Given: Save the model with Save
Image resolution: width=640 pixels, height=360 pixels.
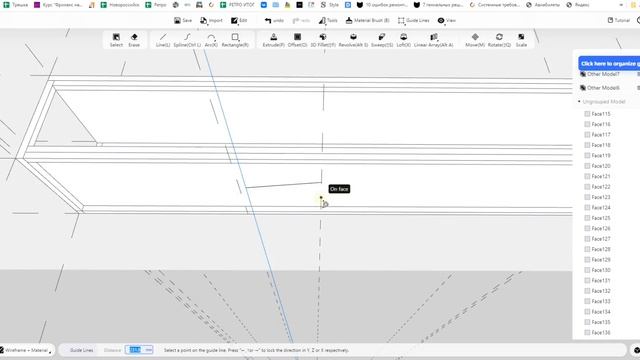Looking at the screenshot, I should (183, 20).
